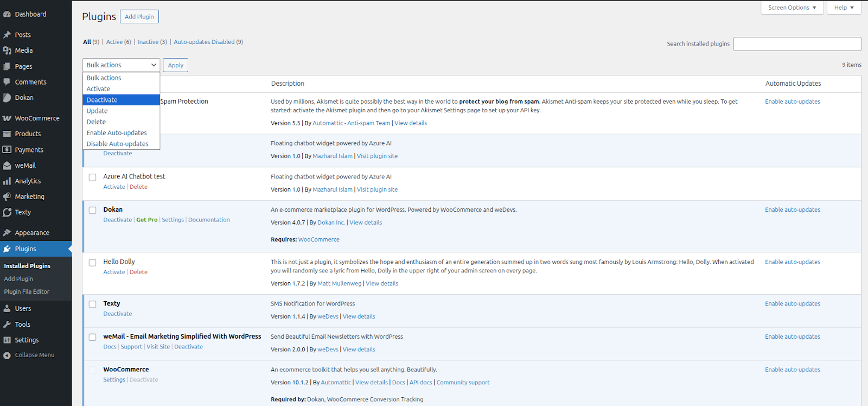
Task: Open Plugin File Editor submenu item
Action: tap(27, 292)
